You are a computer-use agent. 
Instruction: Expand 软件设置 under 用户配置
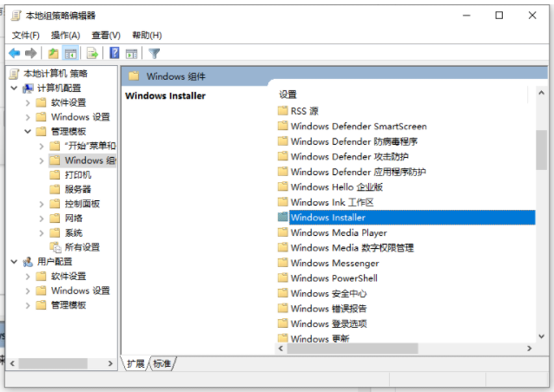click(28, 277)
